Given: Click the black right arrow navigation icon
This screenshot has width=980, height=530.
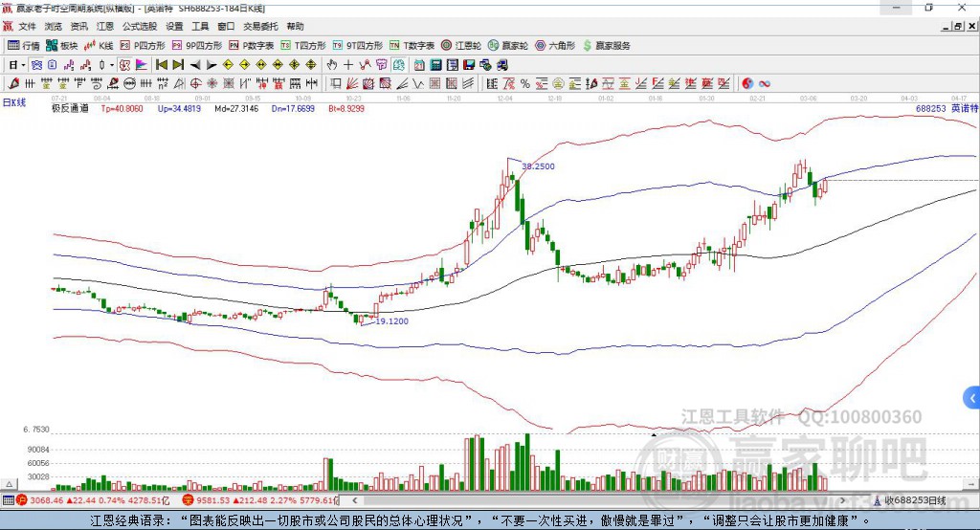Looking at the screenshot, I should coord(212,65).
